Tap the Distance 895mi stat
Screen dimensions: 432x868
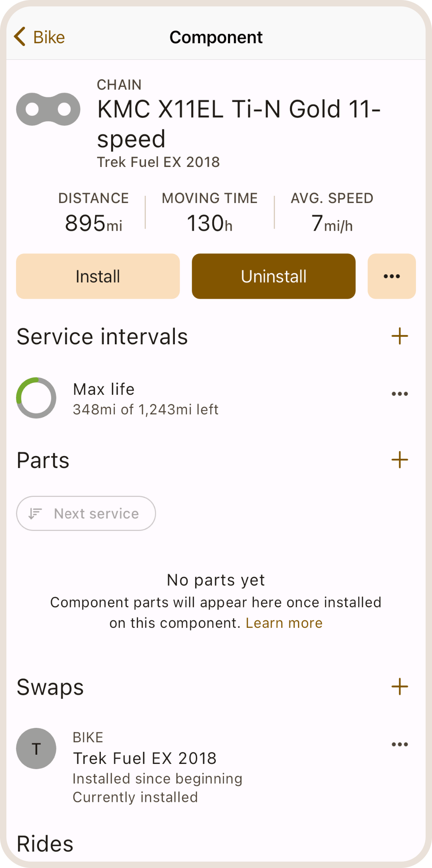tap(94, 212)
